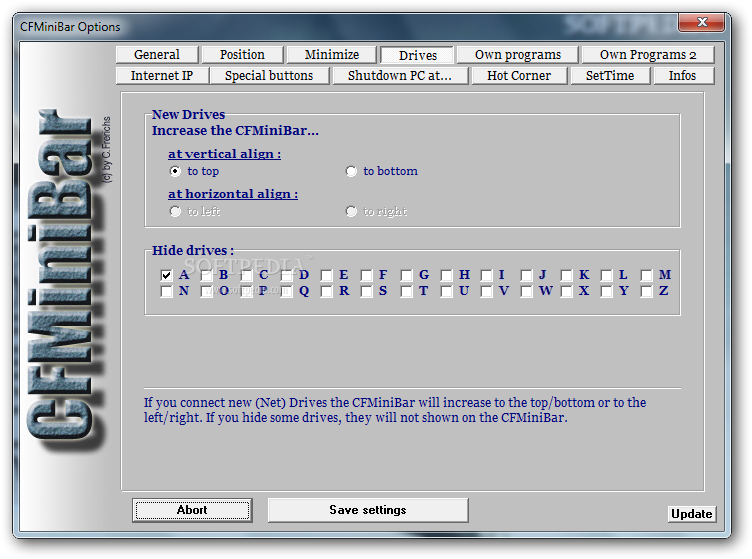Screen dimensions: 752x559
Task: Check hide drive D checkbox
Action: tap(286, 275)
